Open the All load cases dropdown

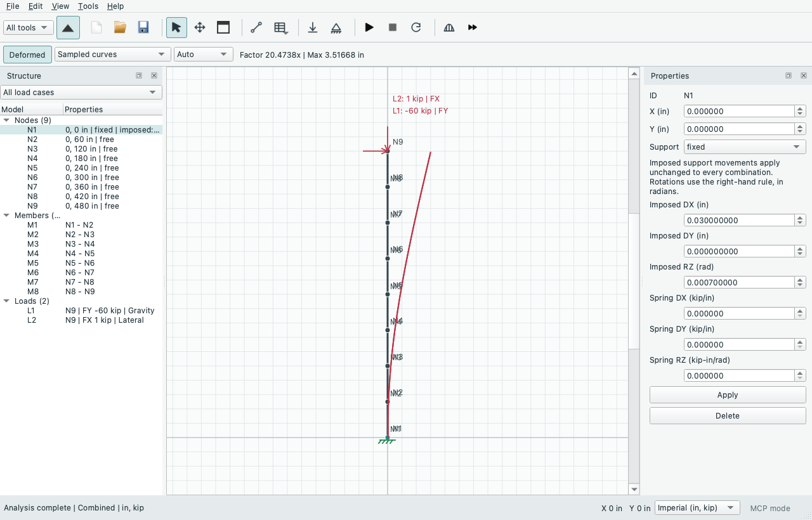pyautogui.click(x=81, y=93)
